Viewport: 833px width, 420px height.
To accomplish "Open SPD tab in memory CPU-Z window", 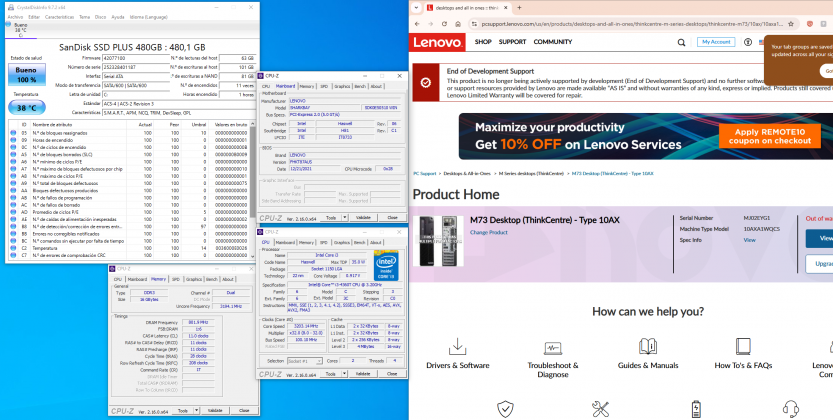I will (x=176, y=279).
